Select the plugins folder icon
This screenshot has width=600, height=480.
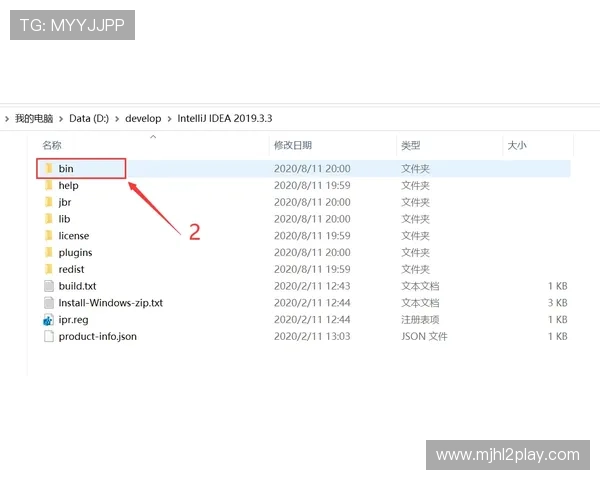(x=49, y=253)
